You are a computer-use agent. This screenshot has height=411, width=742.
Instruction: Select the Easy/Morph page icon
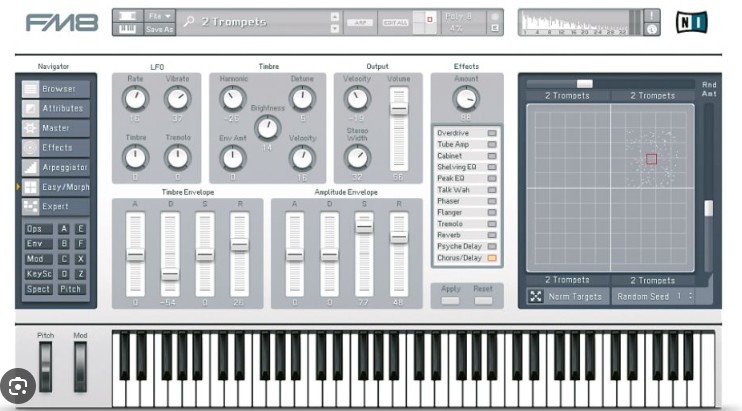(x=30, y=187)
